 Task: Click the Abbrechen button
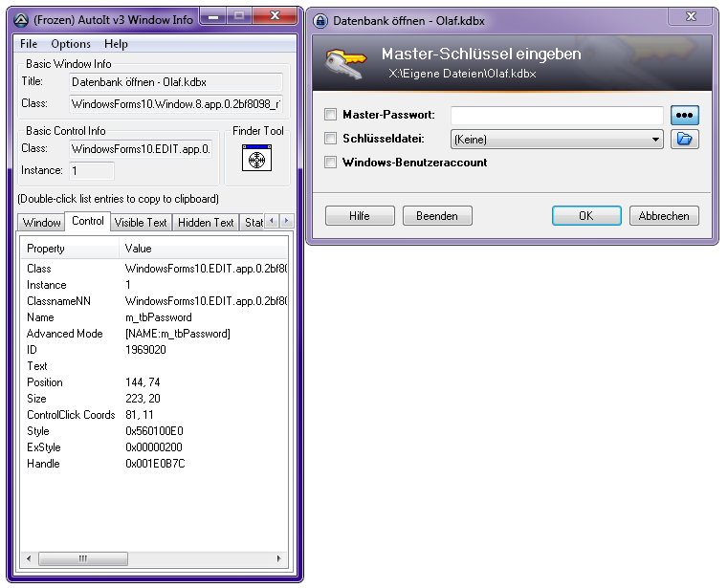point(664,216)
